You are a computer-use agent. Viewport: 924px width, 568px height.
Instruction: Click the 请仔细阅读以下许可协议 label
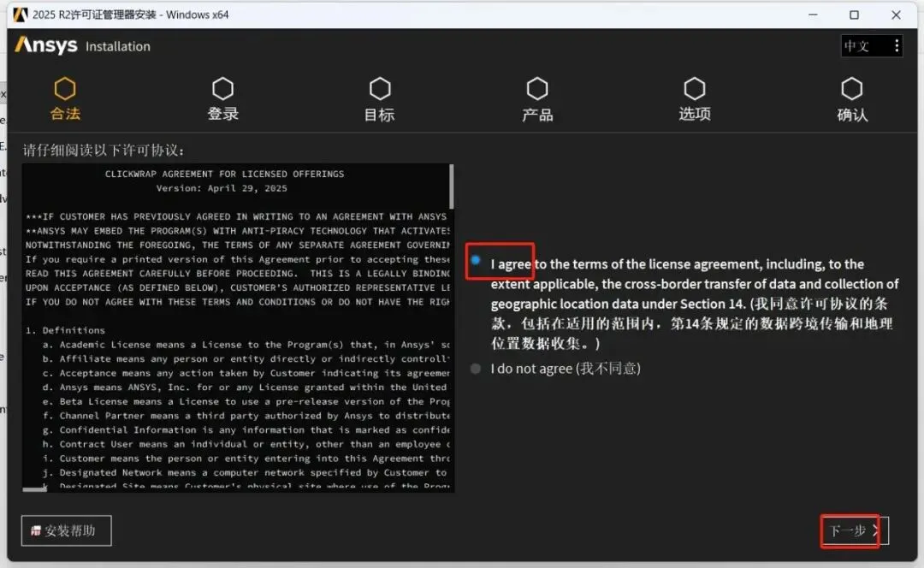pyautogui.click(x=104, y=151)
